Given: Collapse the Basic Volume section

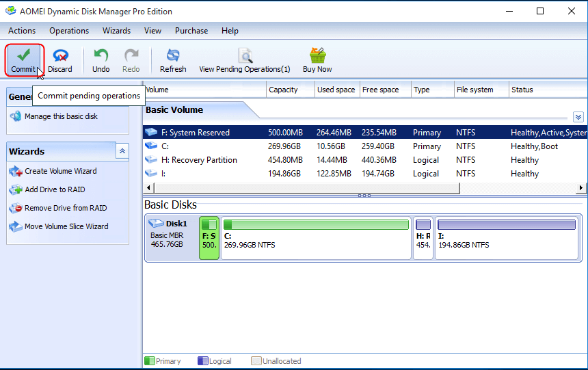Looking at the screenshot, I should coord(578,117).
